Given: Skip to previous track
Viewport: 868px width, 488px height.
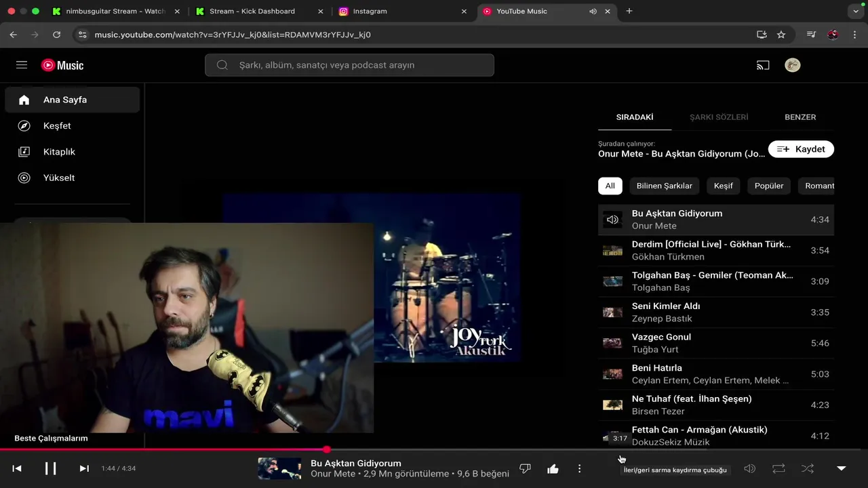Looking at the screenshot, I should point(17,468).
